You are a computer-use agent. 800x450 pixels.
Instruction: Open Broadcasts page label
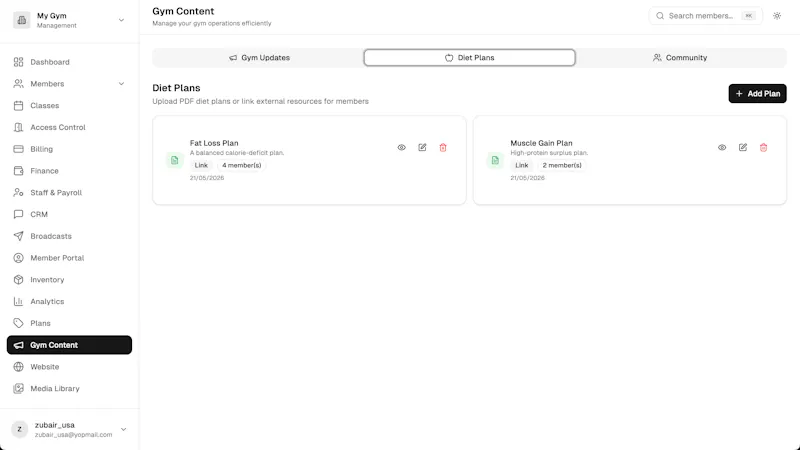click(51, 236)
